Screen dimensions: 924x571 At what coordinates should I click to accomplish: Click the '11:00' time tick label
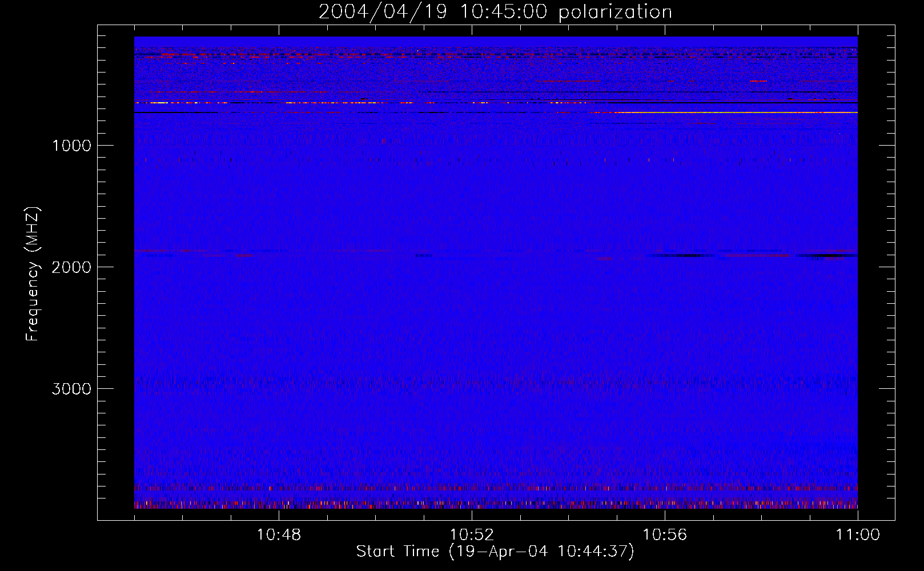click(858, 535)
